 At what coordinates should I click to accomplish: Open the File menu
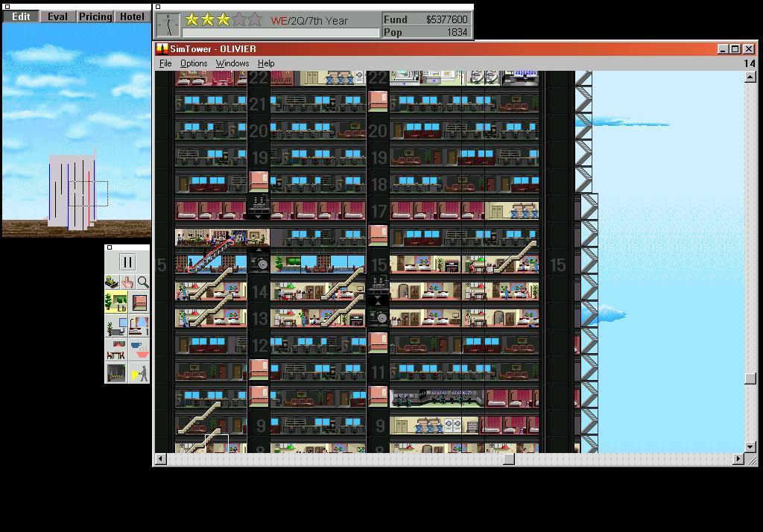tap(165, 63)
